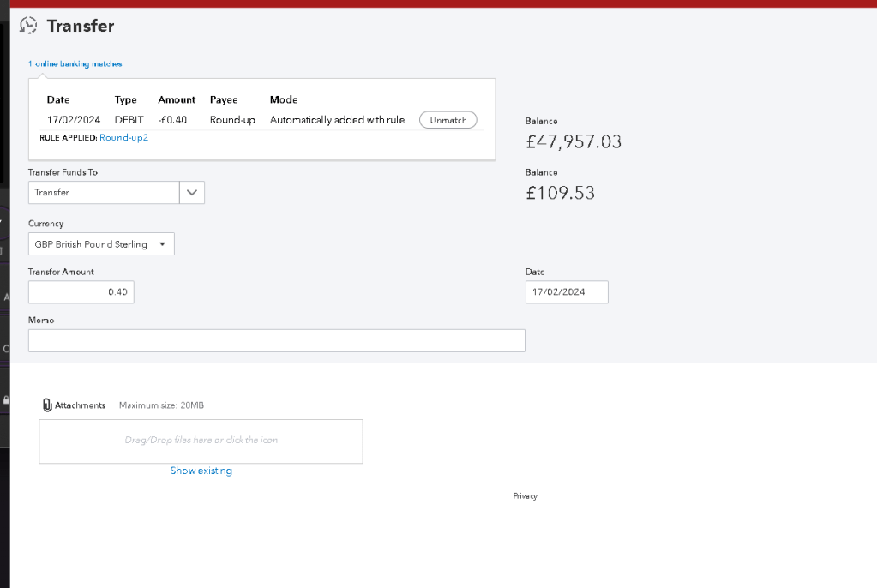
Task: Click the Round-up payee cell
Action: [232, 120]
